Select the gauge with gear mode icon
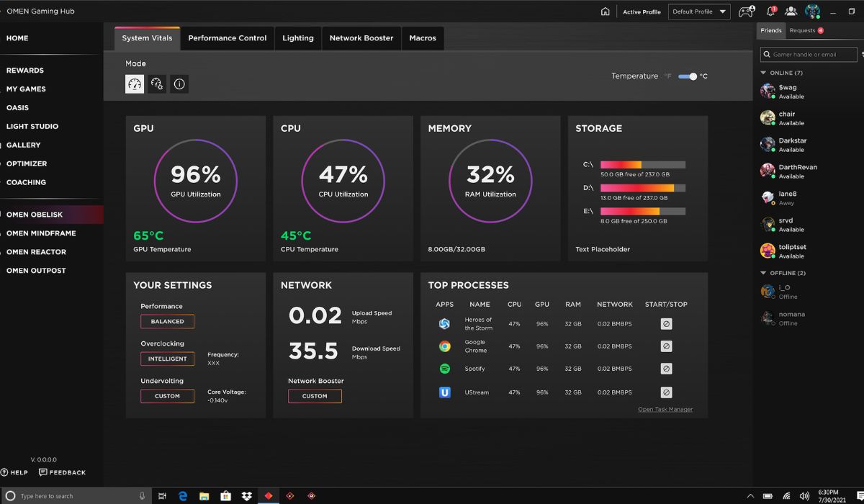Screen dimensions: 864x504 [x=157, y=84]
